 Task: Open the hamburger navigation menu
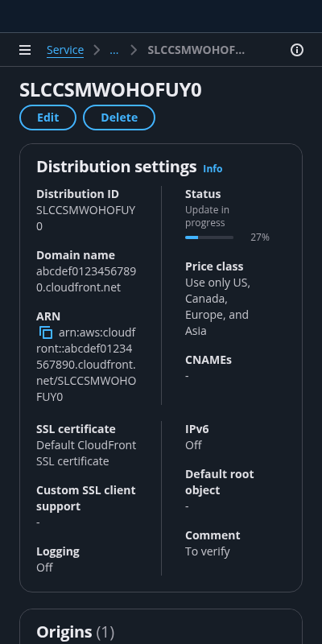[x=25, y=50]
